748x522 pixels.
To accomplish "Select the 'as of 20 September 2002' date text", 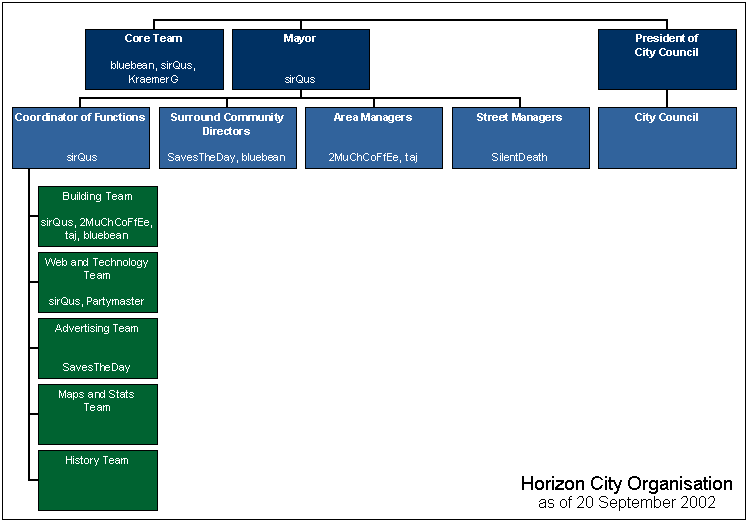I will (626, 503).
